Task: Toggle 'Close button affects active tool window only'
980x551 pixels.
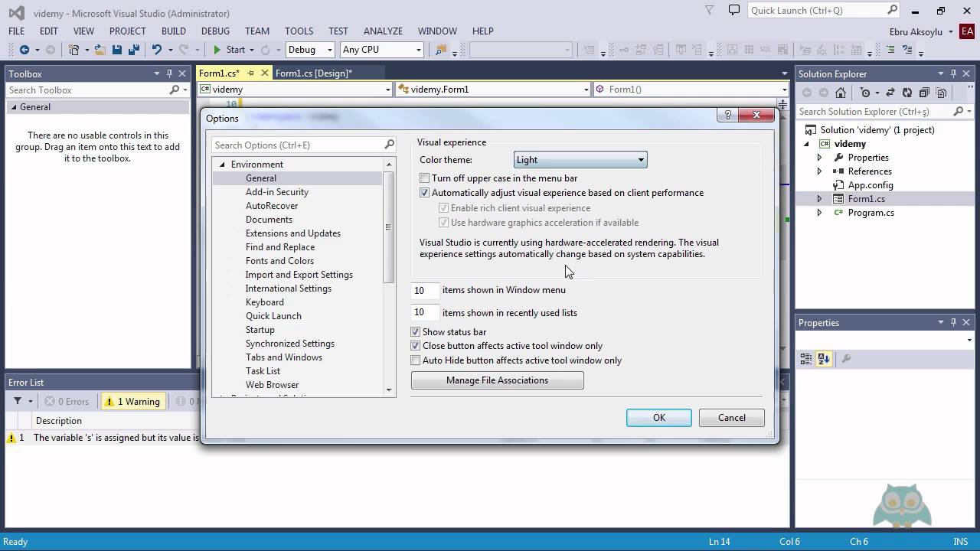Action: pos(415,346)
